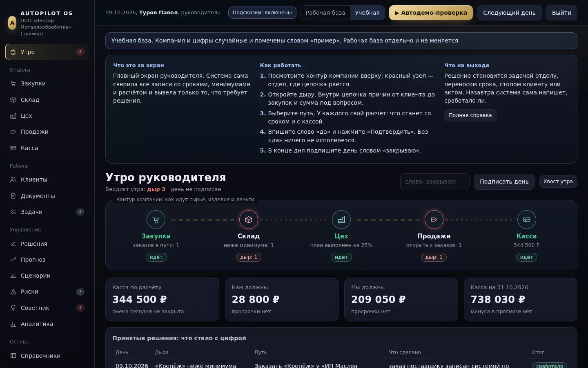This screenshot has height=368, width=588.
Task: Toggle the Подсказки: включены switch
Action: [x=262, y=13]
